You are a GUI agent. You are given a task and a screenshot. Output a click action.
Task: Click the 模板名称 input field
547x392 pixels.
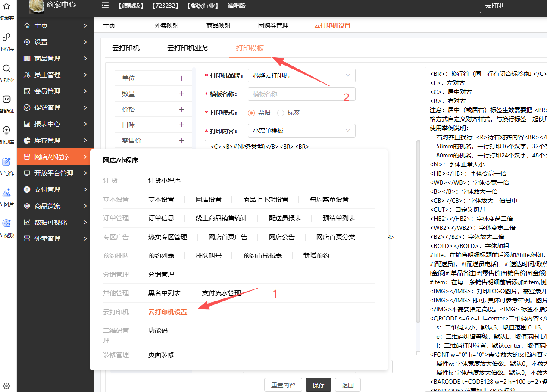tap(301, 94)
